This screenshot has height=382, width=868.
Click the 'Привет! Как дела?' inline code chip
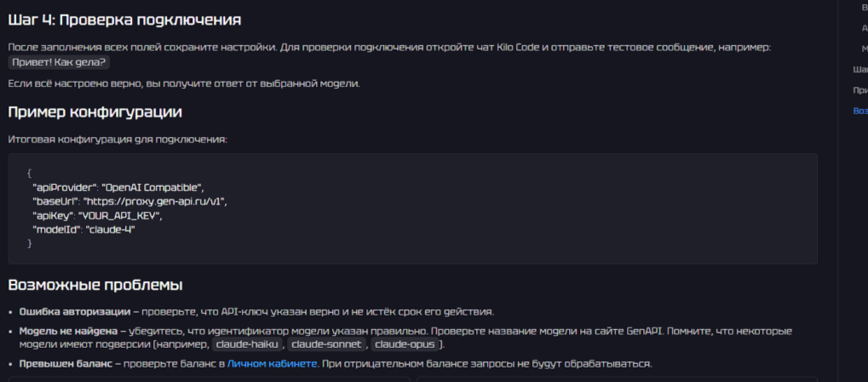click(x=60, y=62)
